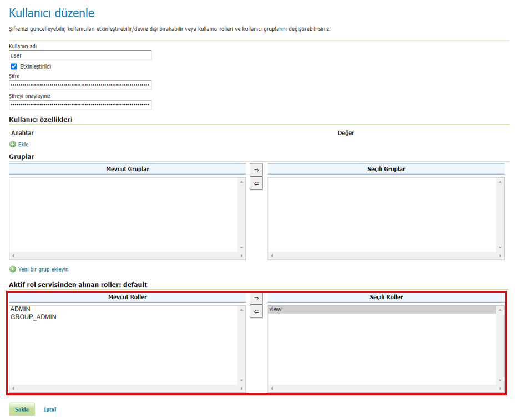The height and width of the screenshot is (420, 522).
Task: Click scroll right arrow in Mevcut Gruplar list
Action: 242,256
